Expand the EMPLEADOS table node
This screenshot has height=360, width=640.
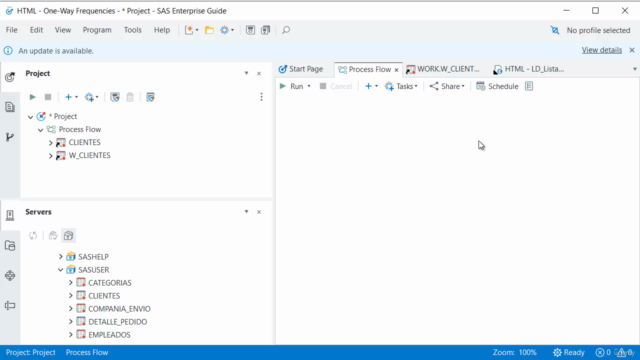tap(71, 335)
